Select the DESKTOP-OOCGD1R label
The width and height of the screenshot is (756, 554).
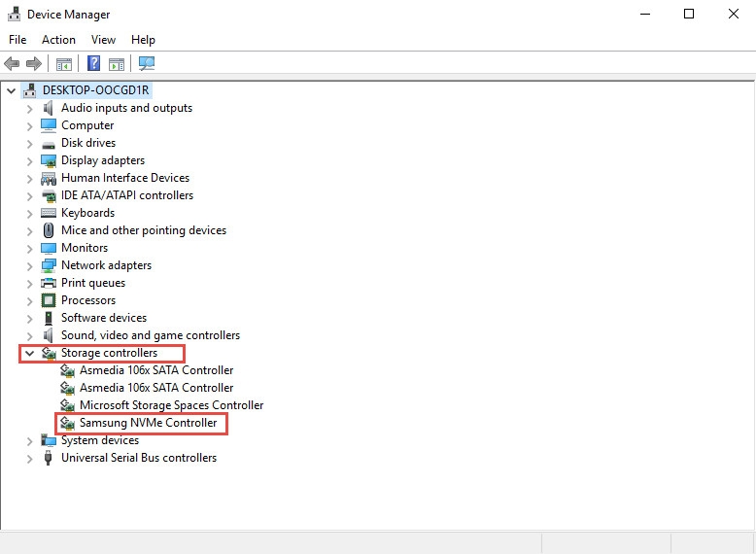[x=95, y=90]
